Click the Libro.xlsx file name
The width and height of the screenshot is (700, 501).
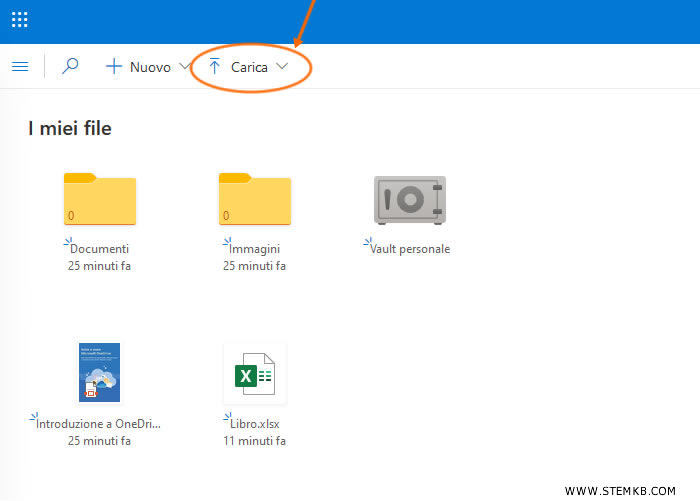pyautogui.click(x=254, y=423)
